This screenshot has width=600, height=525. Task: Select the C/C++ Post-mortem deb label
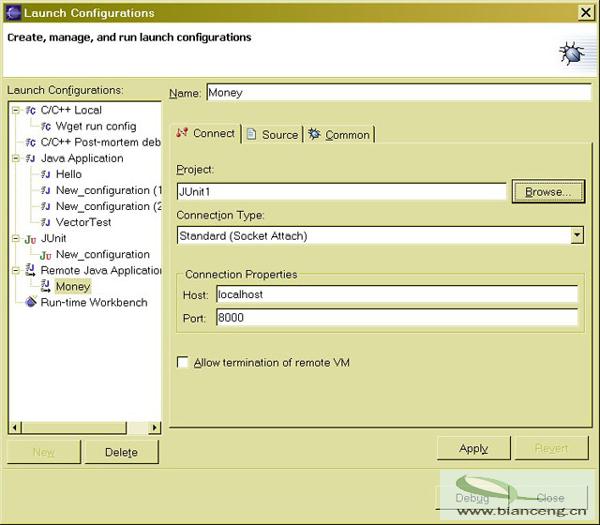pyautogui.click(x=100, y=142)
